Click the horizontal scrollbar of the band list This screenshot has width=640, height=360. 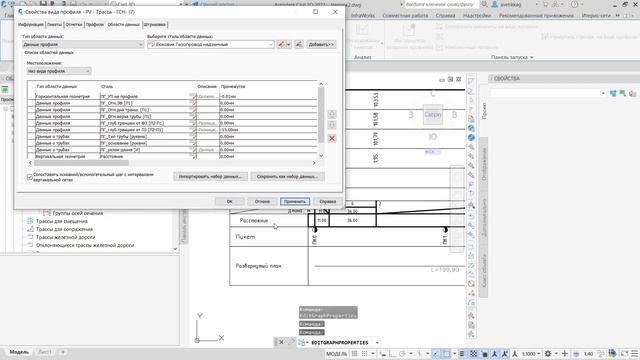pyautogui.click(x=81, y=163)
